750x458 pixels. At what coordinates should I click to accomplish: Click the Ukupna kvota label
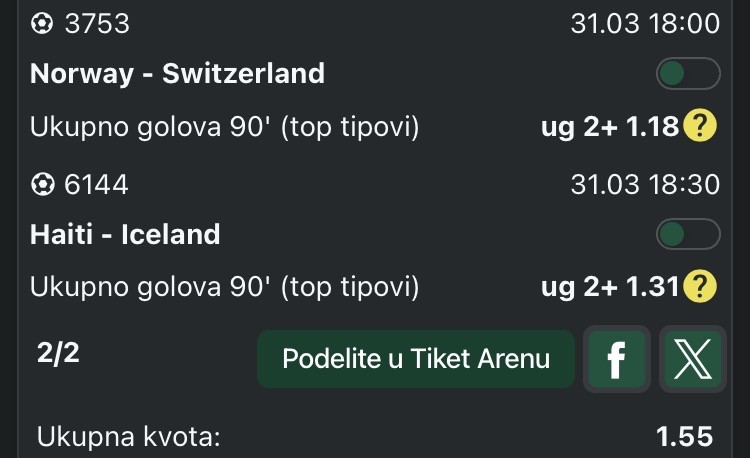pos(128,437)
